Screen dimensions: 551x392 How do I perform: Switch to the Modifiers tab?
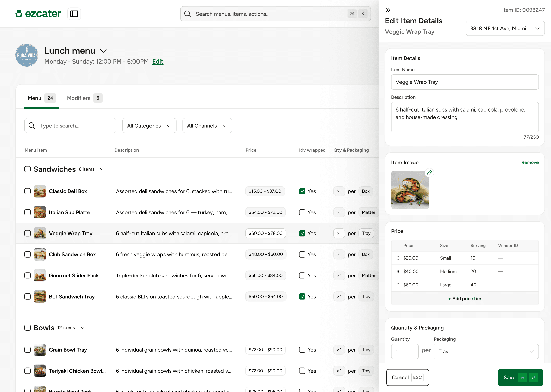[79, 98]
